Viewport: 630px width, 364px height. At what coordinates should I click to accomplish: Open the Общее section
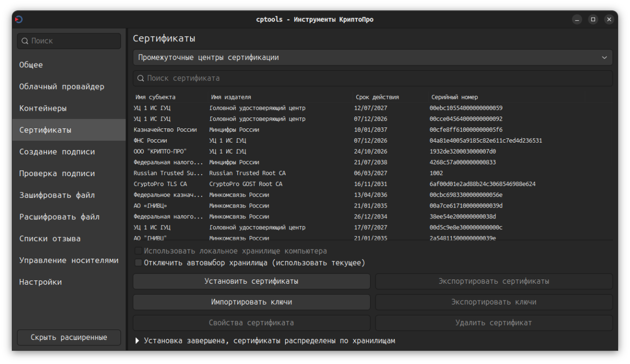(x=69, y=65)
